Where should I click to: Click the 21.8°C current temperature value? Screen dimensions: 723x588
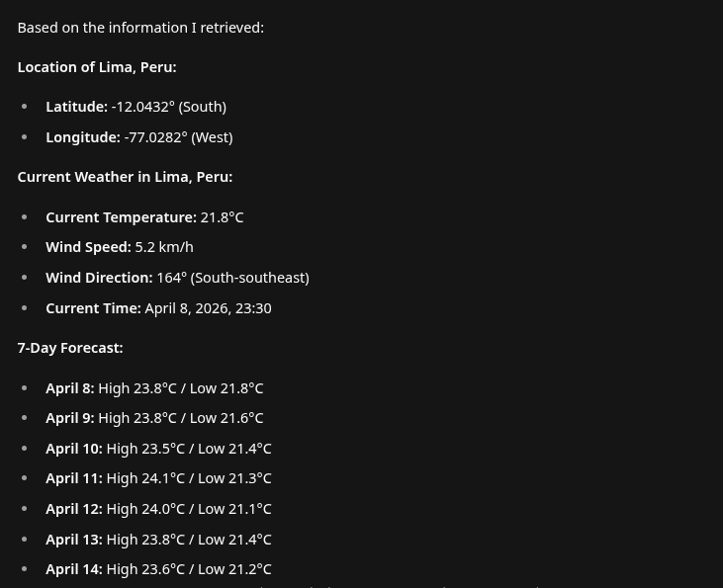pyautogui.click(x=222, y=217)
